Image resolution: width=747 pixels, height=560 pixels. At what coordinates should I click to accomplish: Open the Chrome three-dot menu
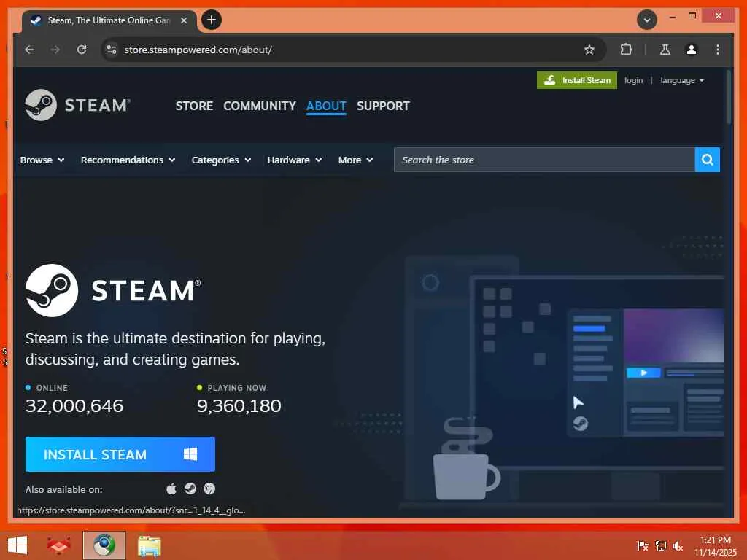click(718, 50)
